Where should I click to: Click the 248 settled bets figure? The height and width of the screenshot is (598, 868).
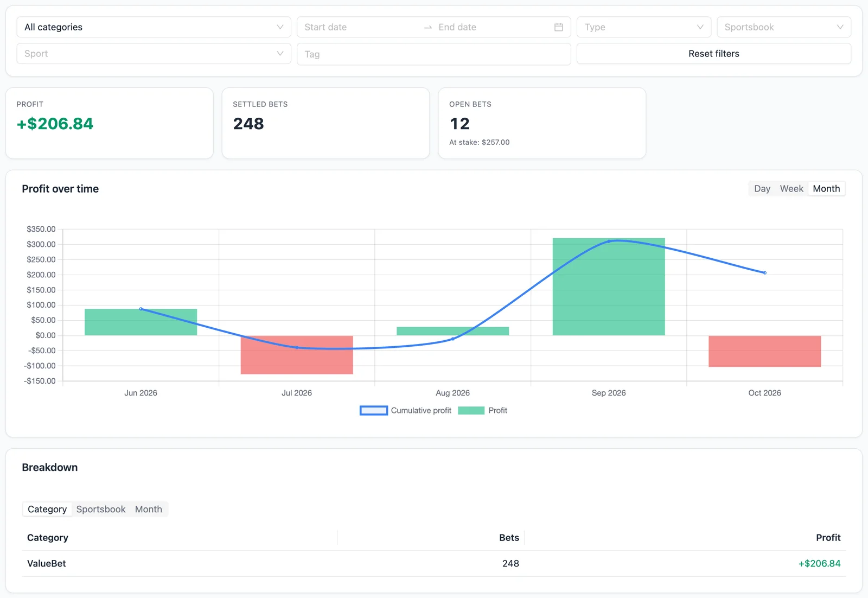[x=248, y=124]
